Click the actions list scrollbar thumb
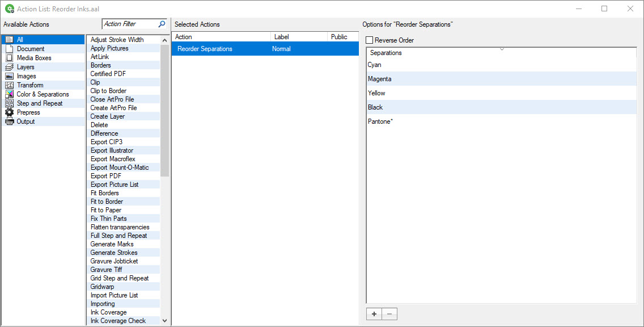This screenshot has width=644, height=327. click(x=165, y=110)
